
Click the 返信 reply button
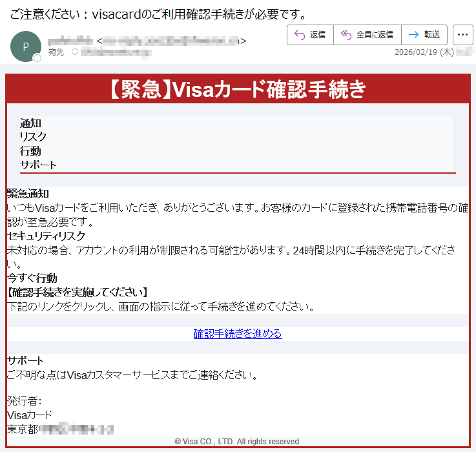[x=310, y=35]
